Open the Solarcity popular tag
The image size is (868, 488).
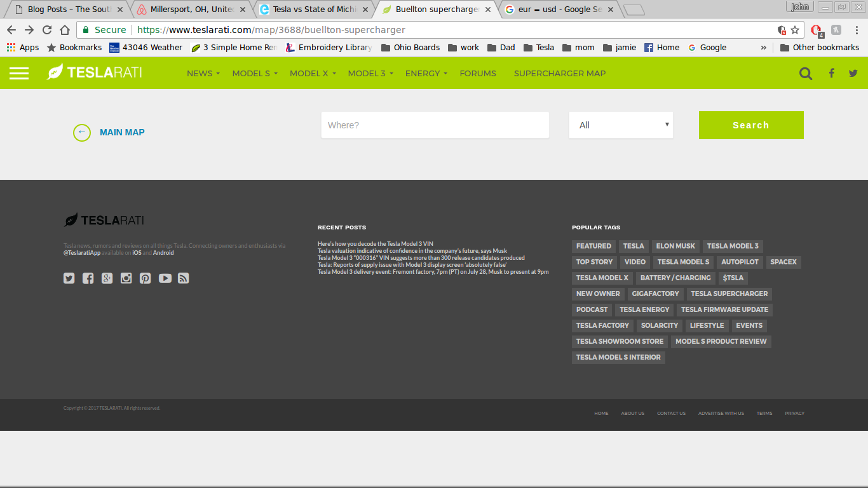point(660,325)
